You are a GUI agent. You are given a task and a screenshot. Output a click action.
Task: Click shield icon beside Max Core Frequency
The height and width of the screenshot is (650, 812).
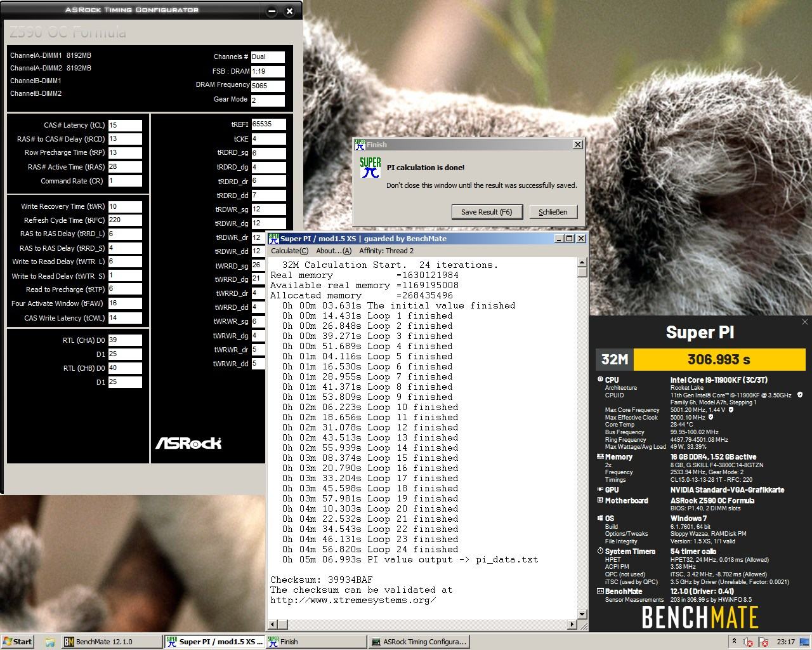tap(731, 409)
